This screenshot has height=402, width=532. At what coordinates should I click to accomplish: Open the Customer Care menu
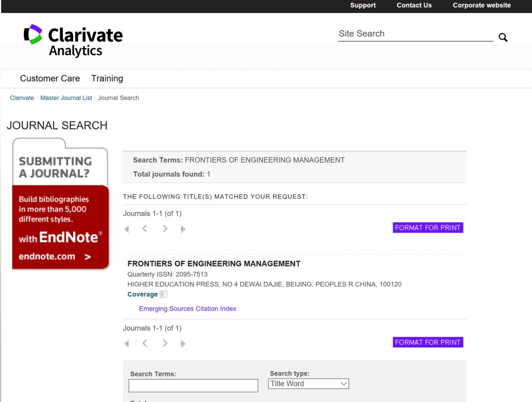50,78
